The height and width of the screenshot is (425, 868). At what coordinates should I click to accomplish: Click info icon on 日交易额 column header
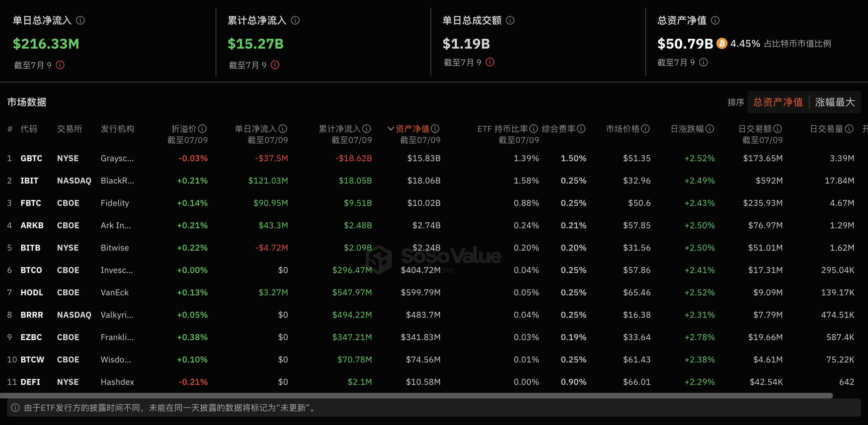(x=777, y=129)
